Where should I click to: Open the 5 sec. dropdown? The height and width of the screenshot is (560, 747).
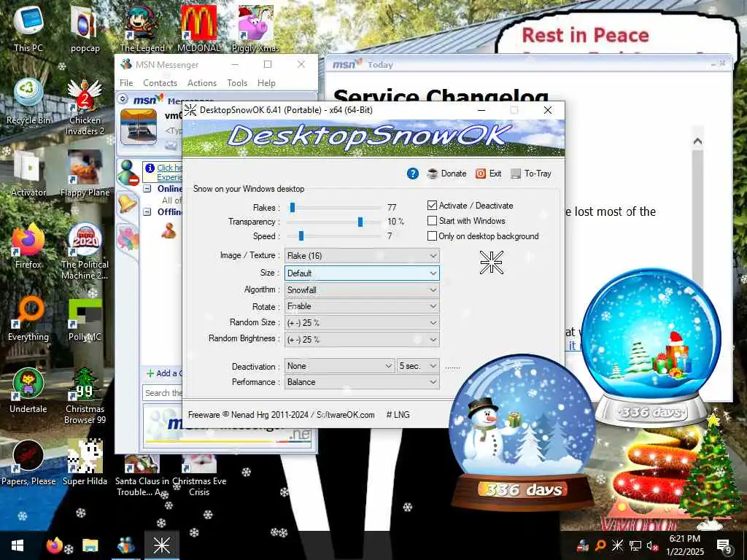point(418,366)
